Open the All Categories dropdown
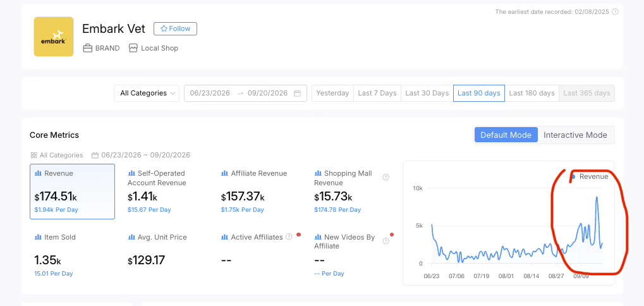This screenshot has width=644, height=306. [x=147, y=93]
